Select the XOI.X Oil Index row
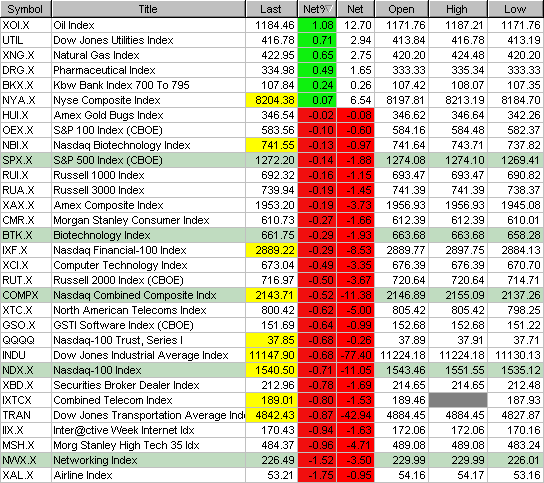This screenshot has width=544, height=483. [x=272, y=25]
